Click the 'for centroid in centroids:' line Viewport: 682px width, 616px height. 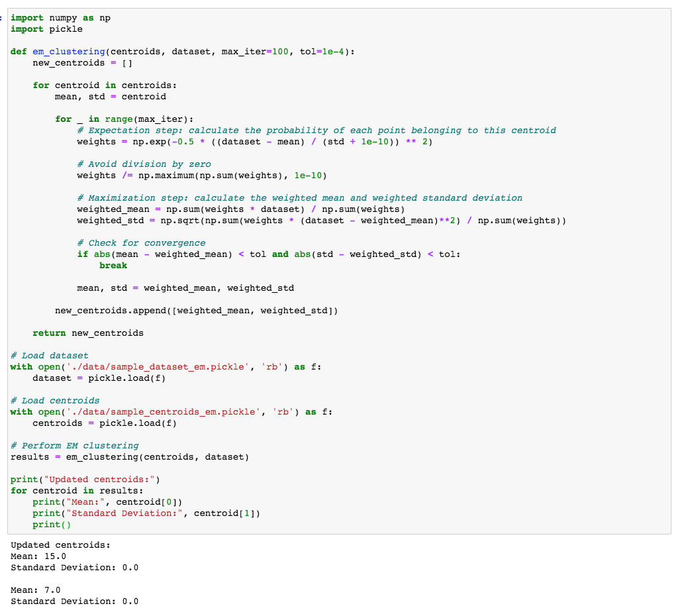105,85
